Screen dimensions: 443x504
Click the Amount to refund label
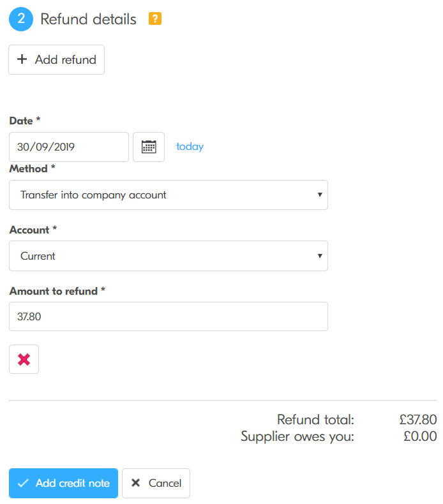pos(57,291)
